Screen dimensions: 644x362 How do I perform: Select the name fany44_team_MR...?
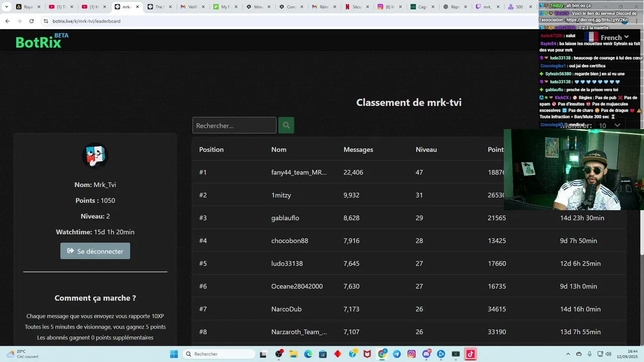299,172
